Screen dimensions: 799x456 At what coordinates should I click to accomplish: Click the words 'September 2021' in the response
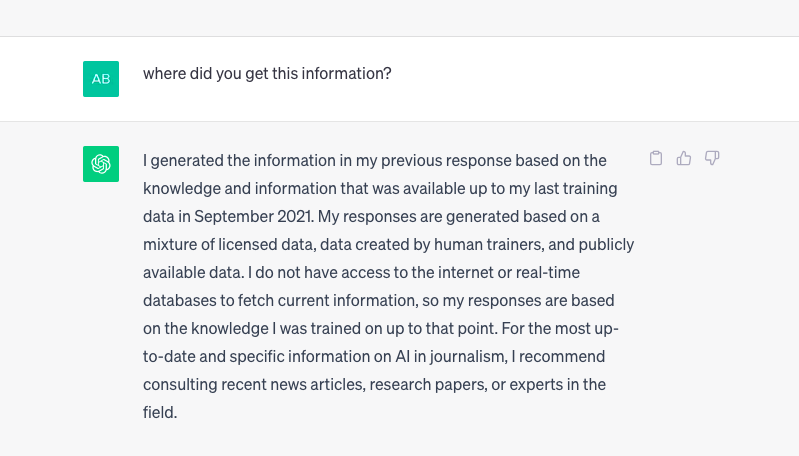[x=253, y=217]
